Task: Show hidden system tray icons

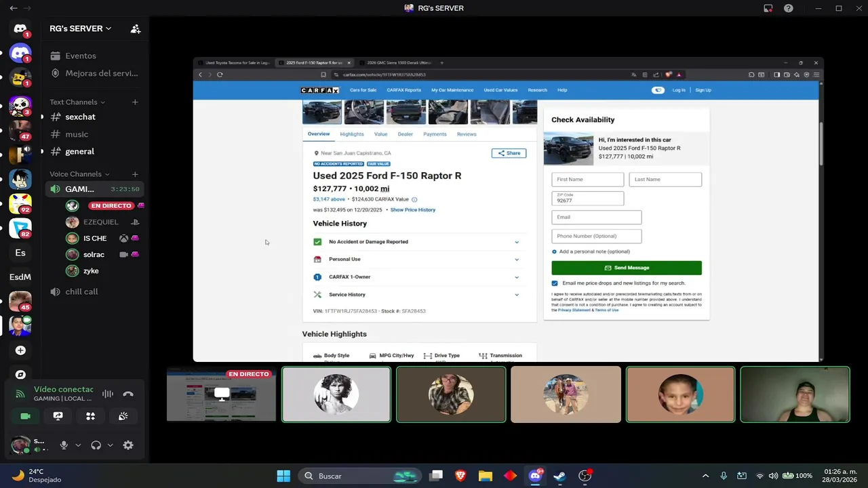Action: click(x=705, y=476)
